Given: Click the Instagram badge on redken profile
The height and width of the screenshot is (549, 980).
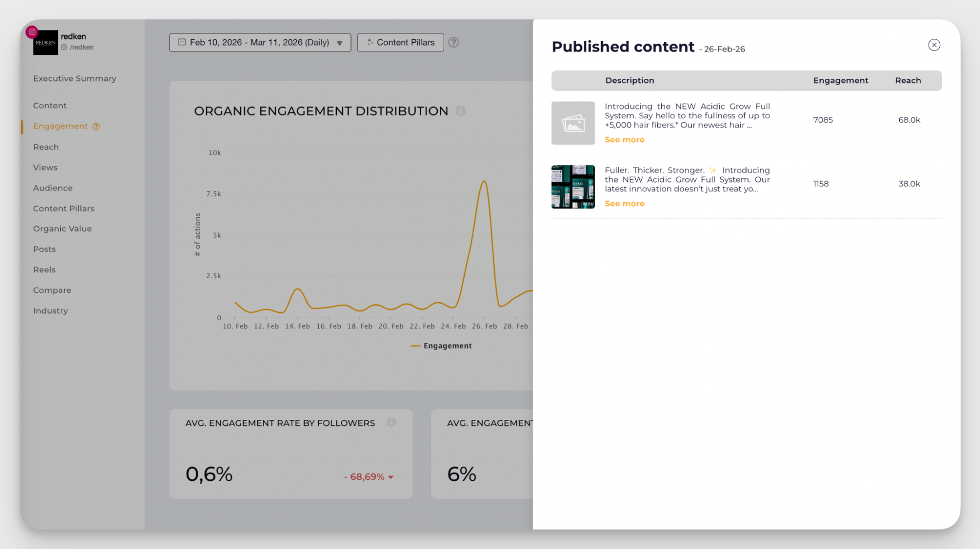Looking at the screenshot, I should point(32,32).
